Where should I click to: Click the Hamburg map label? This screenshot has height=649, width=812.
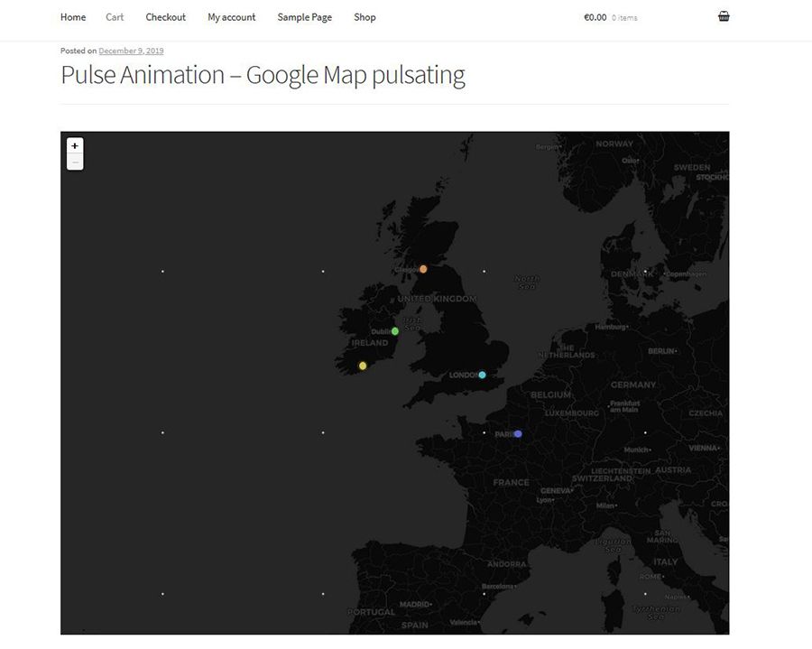[x=611, y=327]
